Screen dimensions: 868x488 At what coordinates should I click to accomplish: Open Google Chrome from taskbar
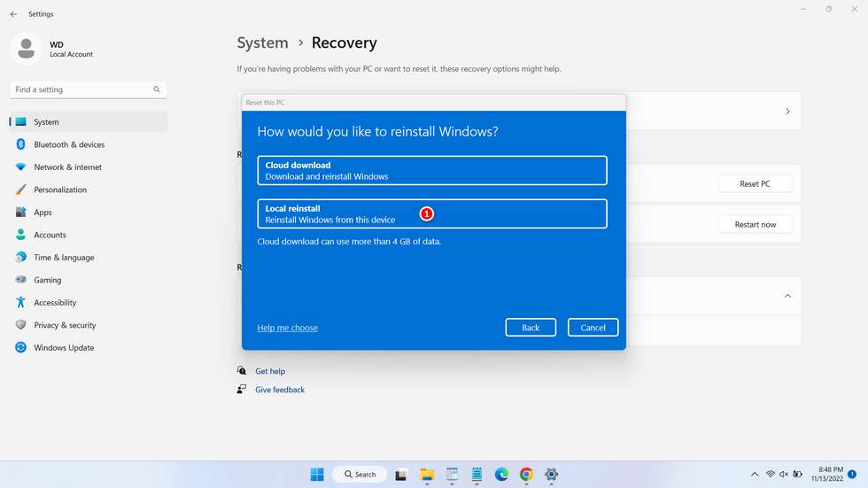[526, 474]
